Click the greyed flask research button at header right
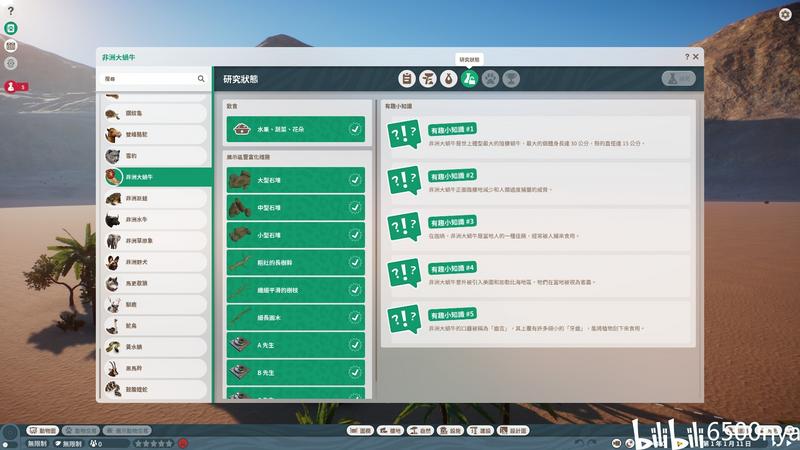This screenshot has height=450, width=800. (679, 79)
